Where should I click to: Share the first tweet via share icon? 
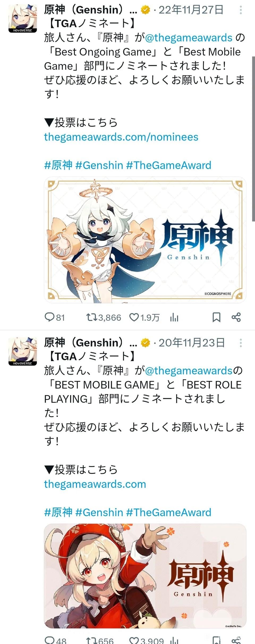click(x=236, y=317)
